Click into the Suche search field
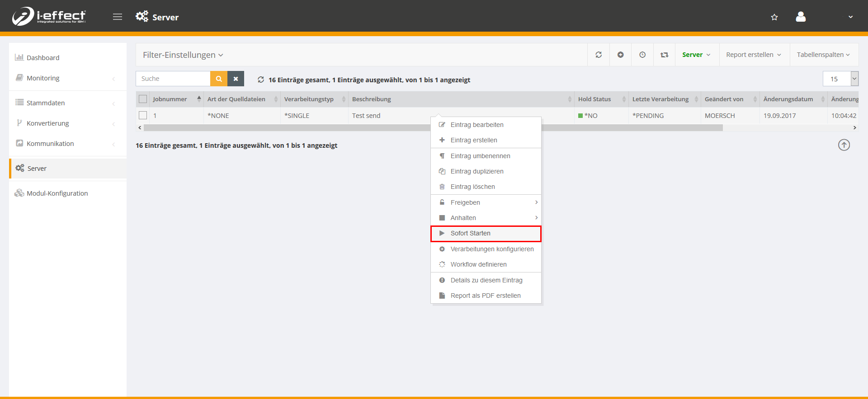 coord(173,79)
